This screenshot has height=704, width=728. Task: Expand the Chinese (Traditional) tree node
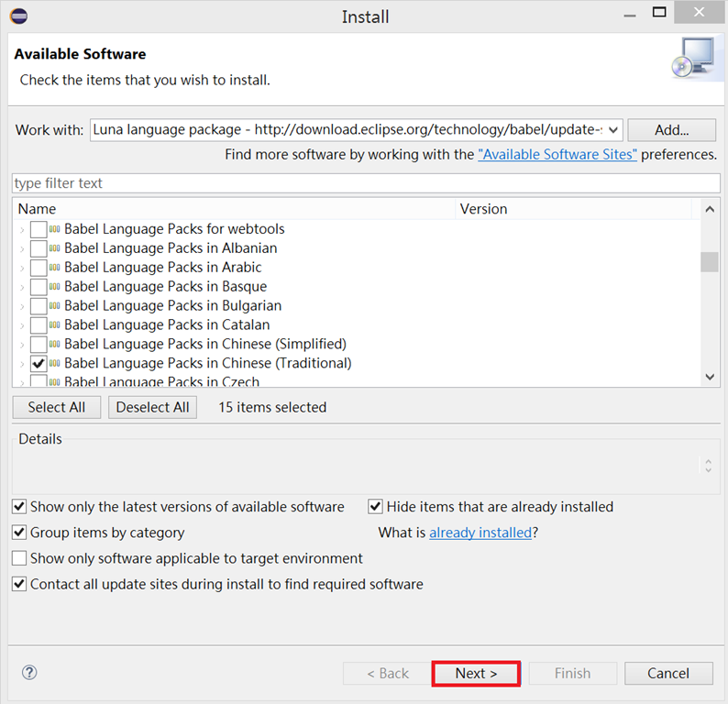tap(22, 364)
